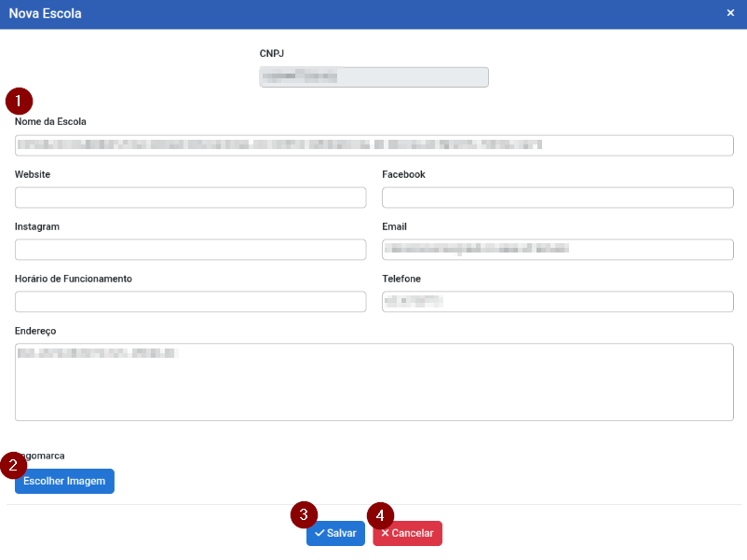Click the red number 3 marker
This screenshot has height=560, width=747.
pyautogui.click(x=304, y=515)
